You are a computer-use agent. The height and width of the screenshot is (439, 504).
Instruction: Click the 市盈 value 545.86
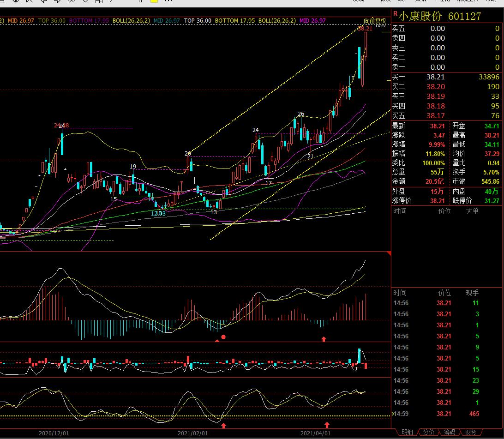pyautogui.click(x=490, y=181)
